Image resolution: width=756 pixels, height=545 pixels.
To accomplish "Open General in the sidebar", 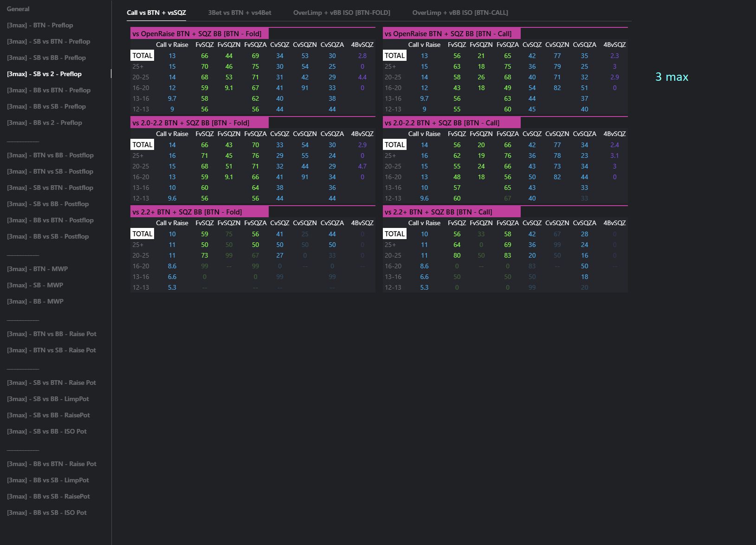I will (18, 9).
